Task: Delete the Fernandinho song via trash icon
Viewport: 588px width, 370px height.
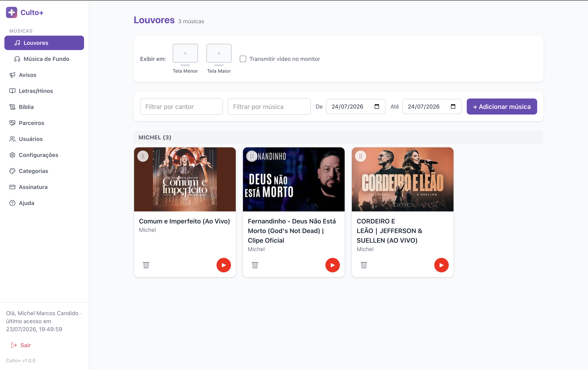Action: pyautogui.click(x=255, y=265)
